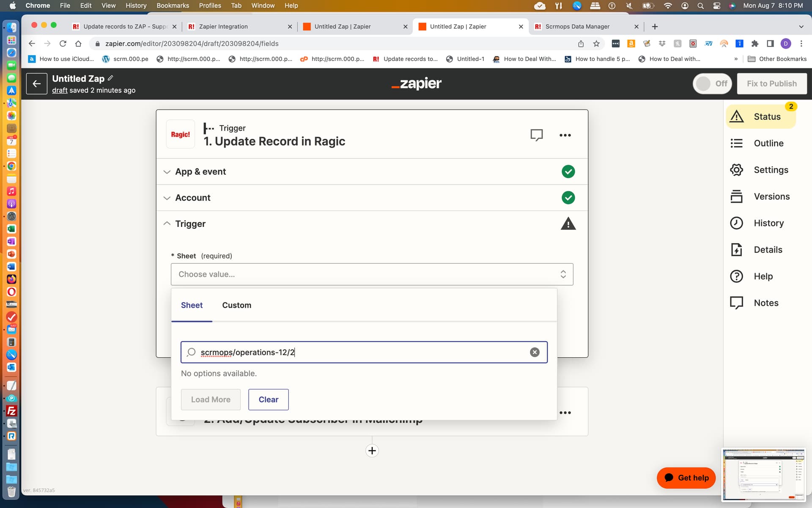Reload the page in Chrome
812x508 pixels.
click(x=63, y=44)
